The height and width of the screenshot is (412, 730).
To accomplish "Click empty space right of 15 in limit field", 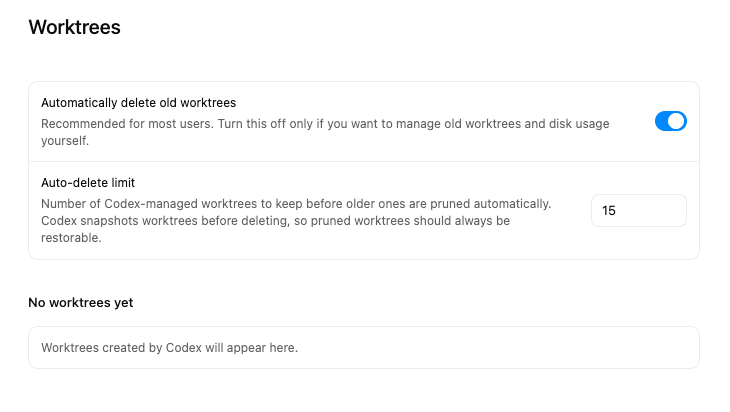I will tap(655, 211).
